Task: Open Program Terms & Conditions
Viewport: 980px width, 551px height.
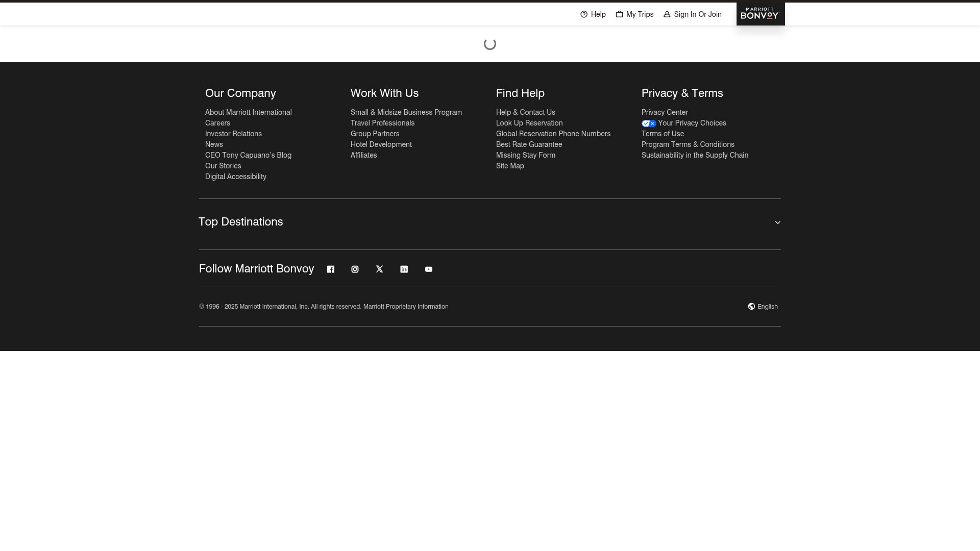Action: (688, 144)
